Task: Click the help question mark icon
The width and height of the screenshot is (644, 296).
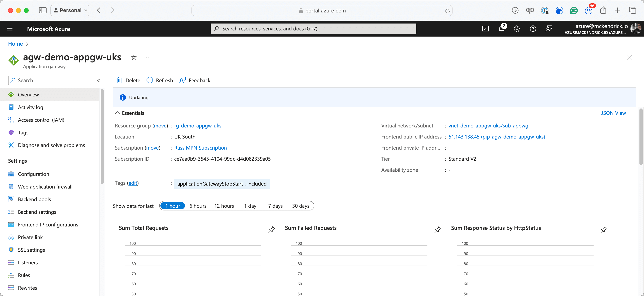Action: pyautogui.click(x=533, y=29)
